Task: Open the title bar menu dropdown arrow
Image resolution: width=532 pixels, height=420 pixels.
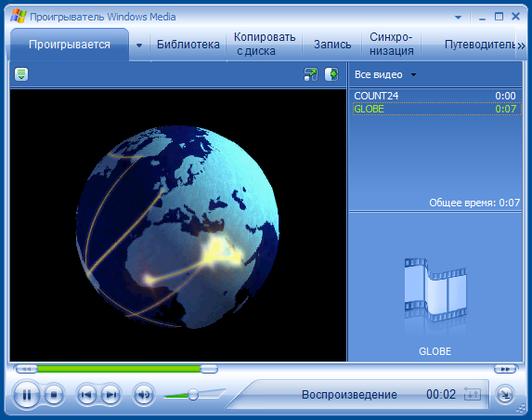Action: 458,18
